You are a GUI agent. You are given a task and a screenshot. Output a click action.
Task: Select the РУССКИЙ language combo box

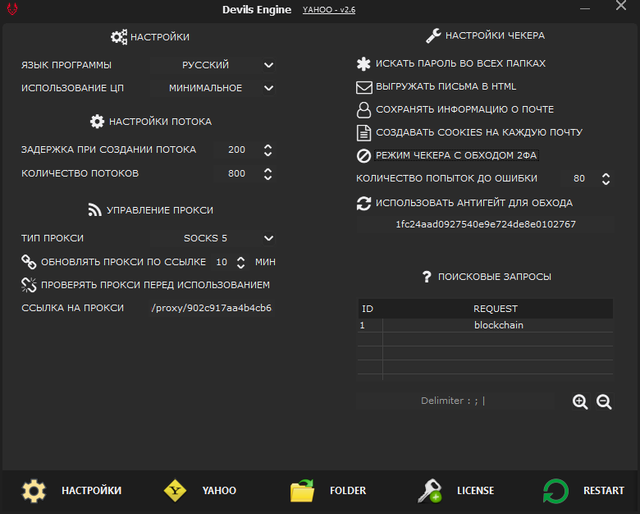coord(212,65)
